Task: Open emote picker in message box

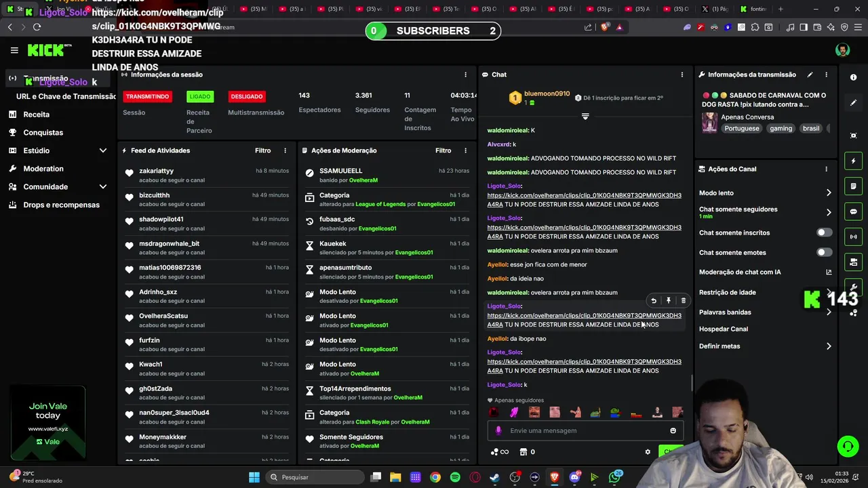Action: pos(673,430)
